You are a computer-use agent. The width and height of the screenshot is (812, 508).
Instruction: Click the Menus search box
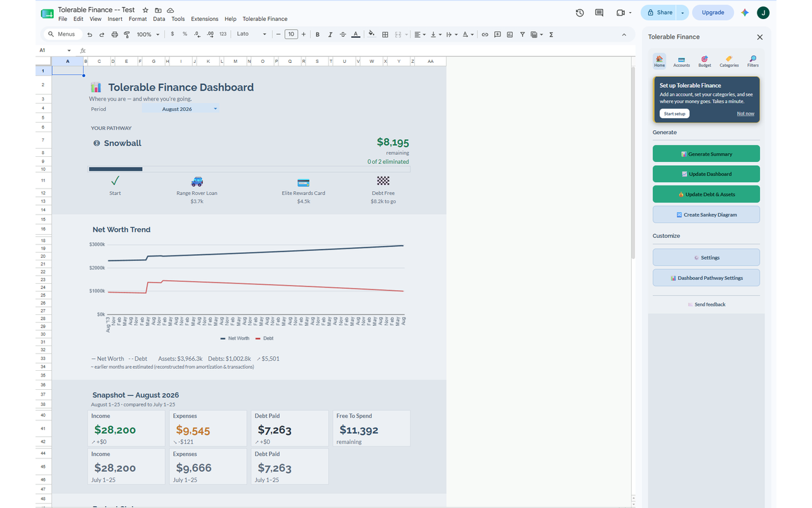tap(62, 34)
